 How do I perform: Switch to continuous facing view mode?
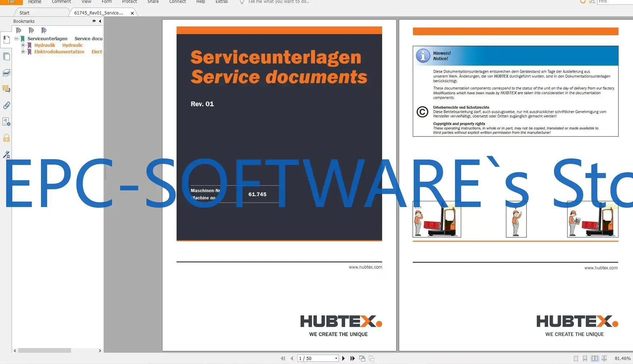click(x=604, y=359)
